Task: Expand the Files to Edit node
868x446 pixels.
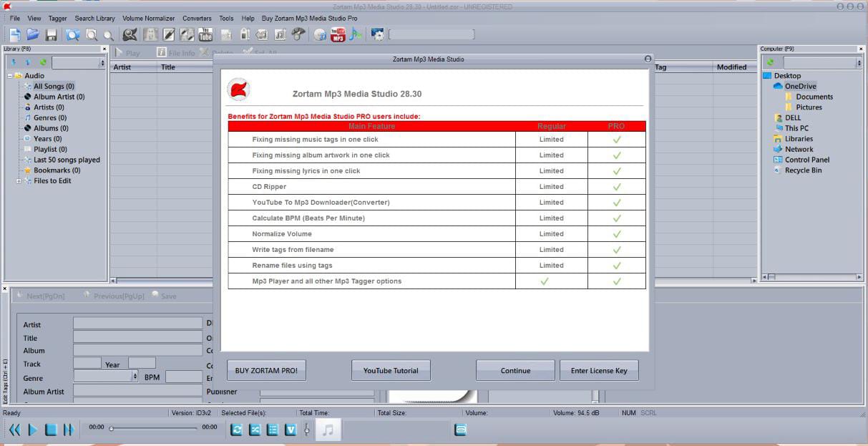Action: pyautogui.click(x=19, y=181)
